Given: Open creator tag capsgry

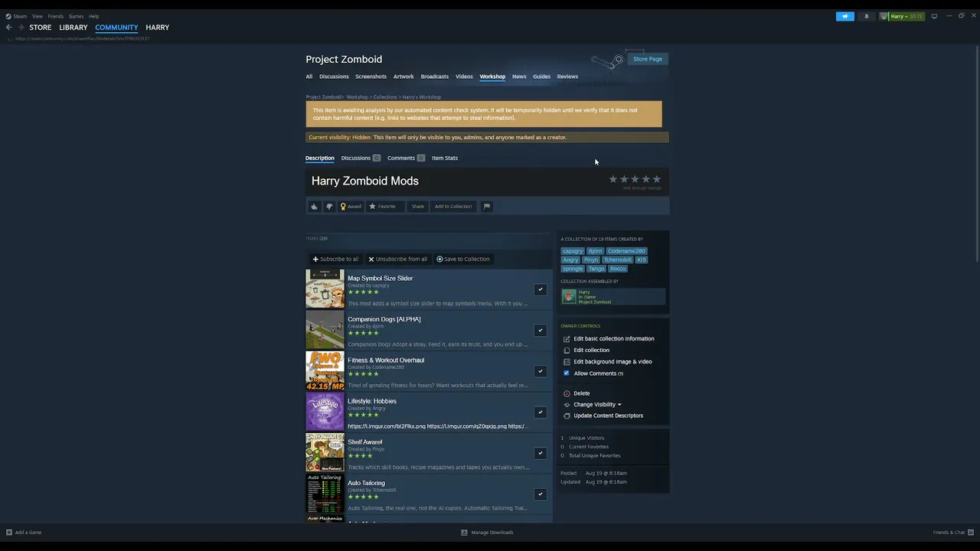Looking at the screenshot, I should (x=573, y=251).
